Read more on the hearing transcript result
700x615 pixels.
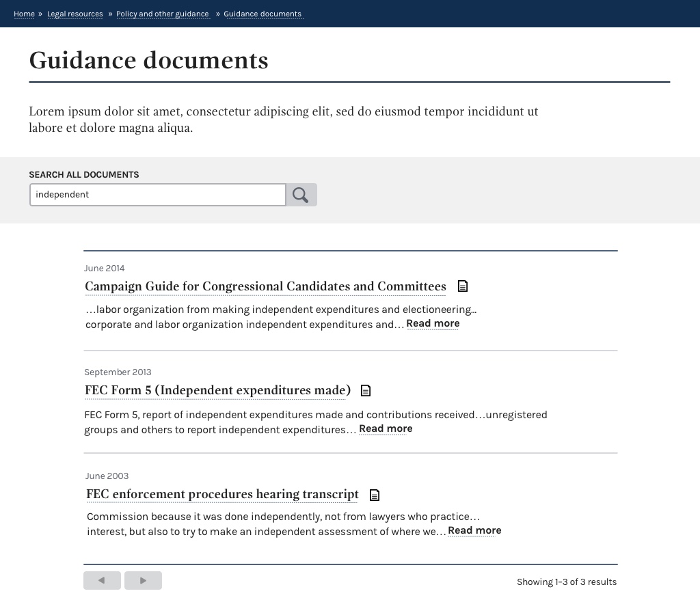(474, 531)
